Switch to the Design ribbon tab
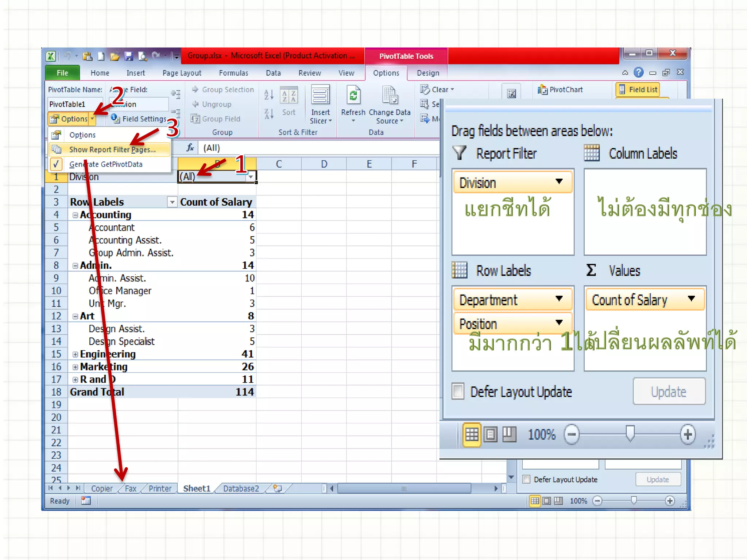Image resolution: width=747 pixels, height=560 pixels. [428, 73]
